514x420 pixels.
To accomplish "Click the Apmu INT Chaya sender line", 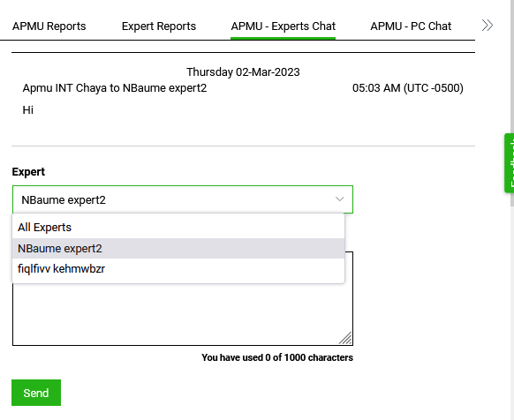I will pos(115,88).
